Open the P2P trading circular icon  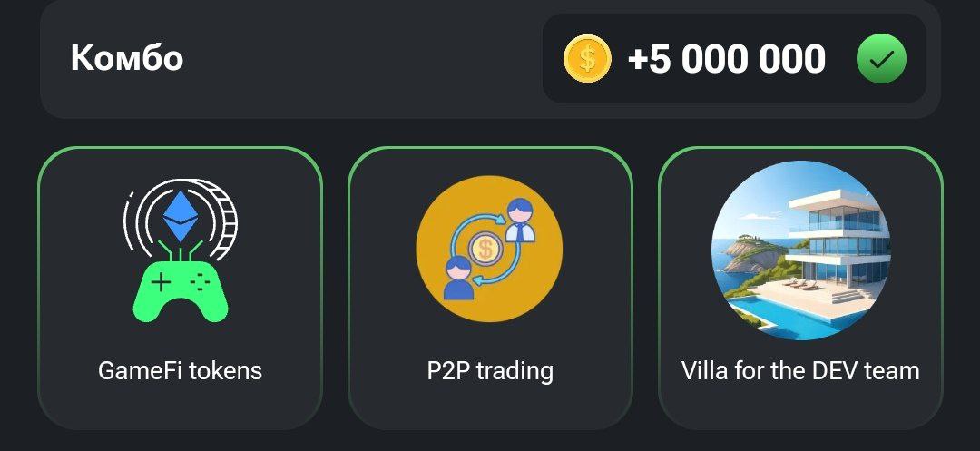[x=489, y=249]
